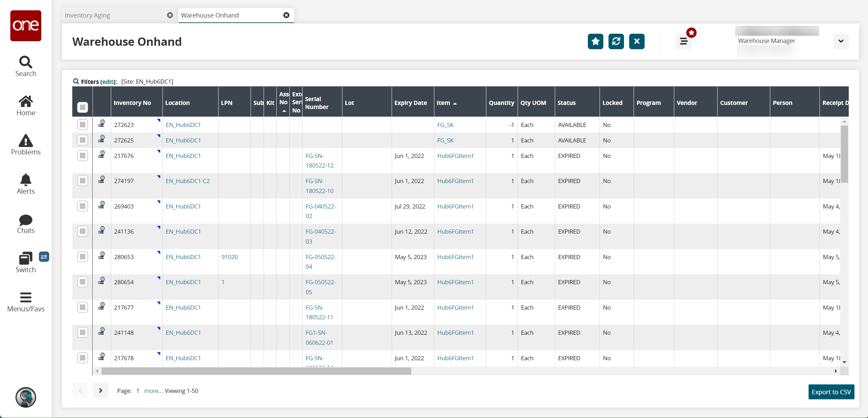Open the Switch windows icon
This screenshot has width=868, height=418.
26,262
